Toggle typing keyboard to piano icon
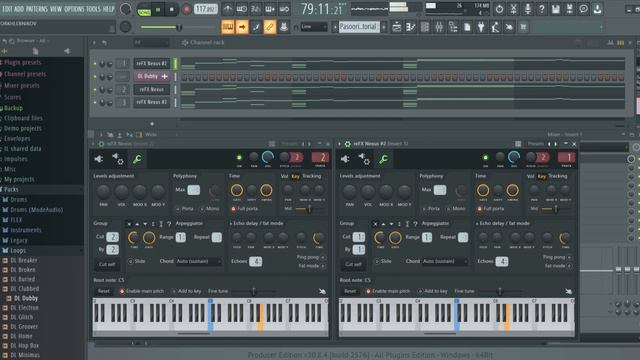The width and height of the screenshot is (640, 360). [228, 27]
